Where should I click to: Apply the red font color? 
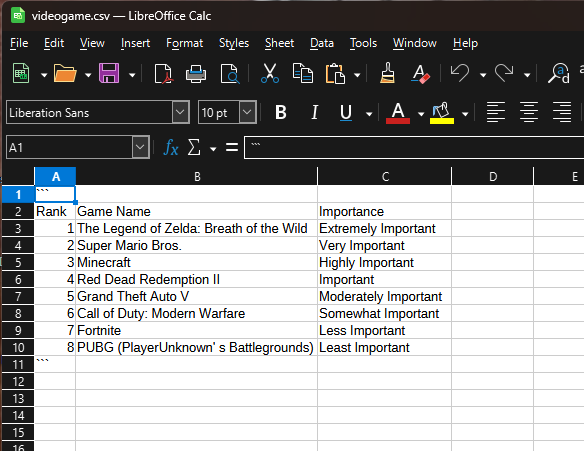coord(398,113)
